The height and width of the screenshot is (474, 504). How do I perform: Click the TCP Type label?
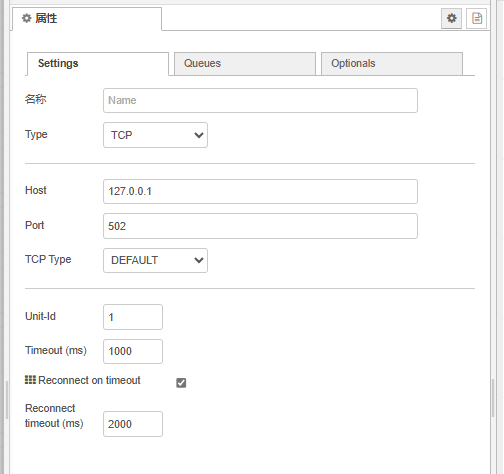tap(48, 259)
